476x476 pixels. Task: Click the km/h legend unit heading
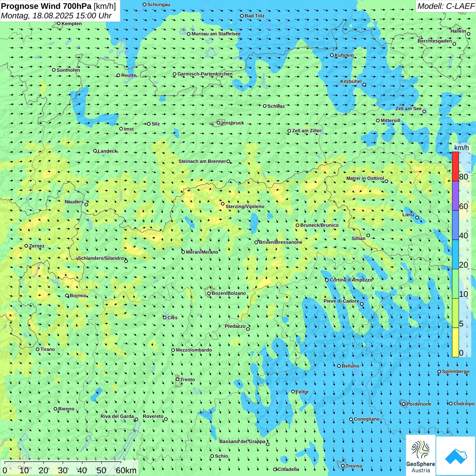[461, 148]
